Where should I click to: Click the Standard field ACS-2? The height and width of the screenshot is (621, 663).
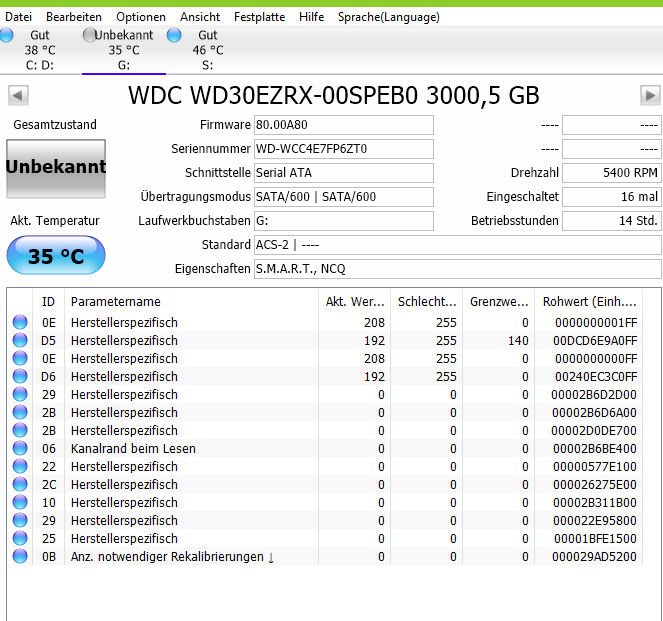click(458, 245)
